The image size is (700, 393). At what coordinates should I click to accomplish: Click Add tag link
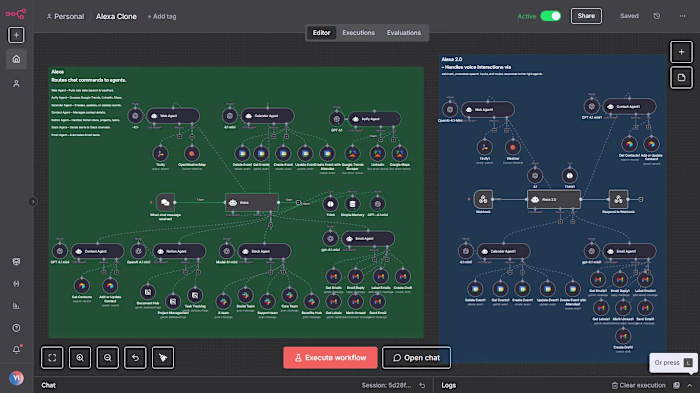pyautogui.click(x=162, y=17)
